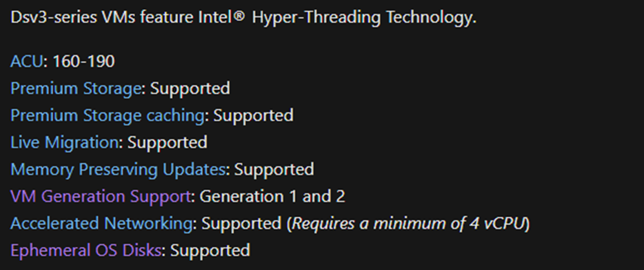The image size is (644, 270).
Task: Click Supported beside Ephemeral OS Disks
Action: (210, 250)
